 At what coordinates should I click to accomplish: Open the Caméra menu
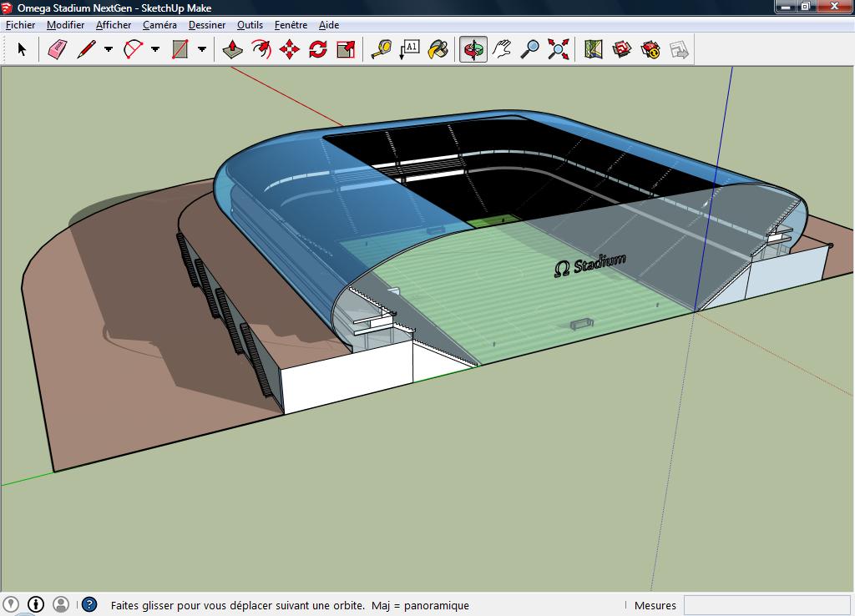coord(159,25)
